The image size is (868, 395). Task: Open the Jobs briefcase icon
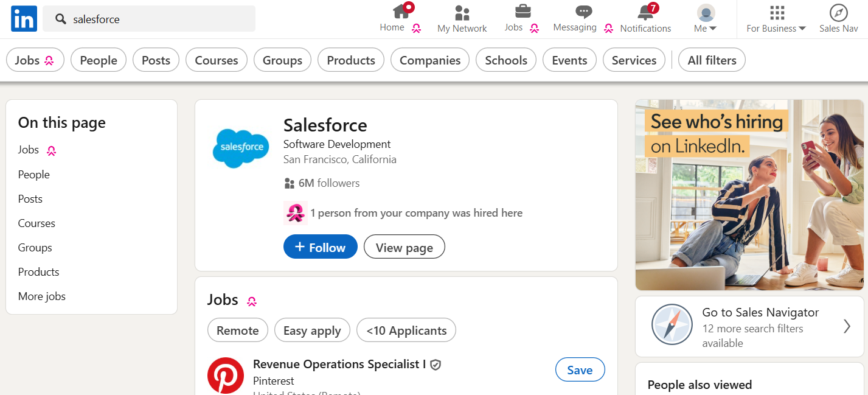pos(523,11)
